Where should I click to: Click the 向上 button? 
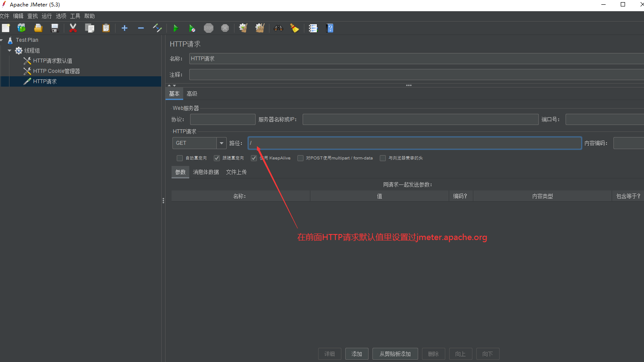click(461, 354)
